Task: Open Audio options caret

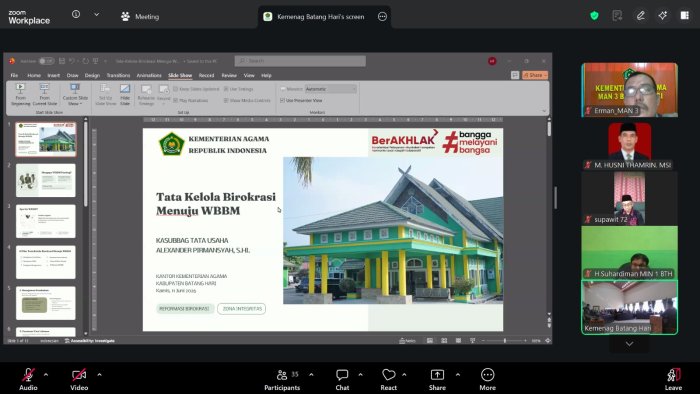Action: click(x=46, y=375)
